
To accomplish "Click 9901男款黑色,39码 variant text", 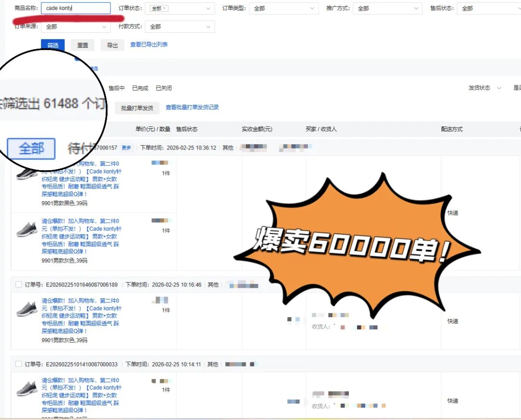I will pyautogui.click(x=65, y=203).
